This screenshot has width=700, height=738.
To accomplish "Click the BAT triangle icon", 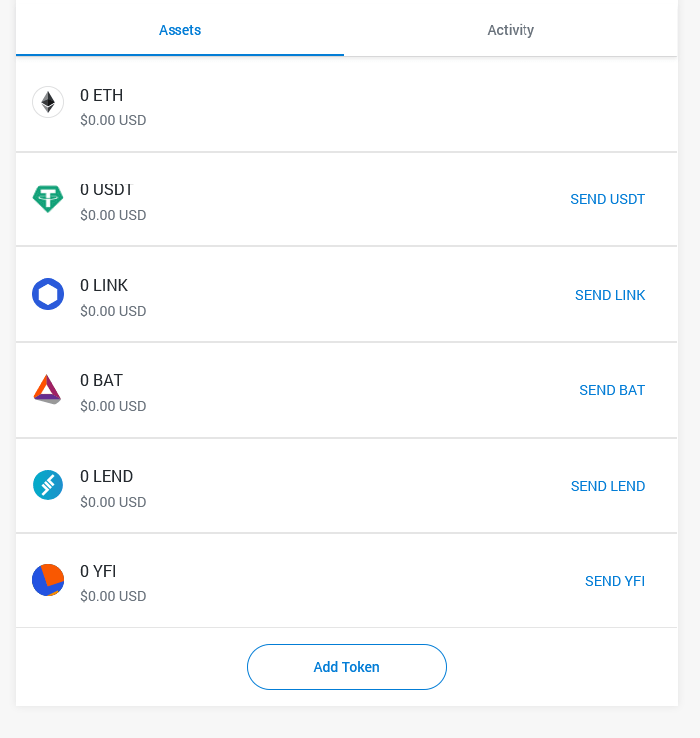I will [x=47, y=389].
